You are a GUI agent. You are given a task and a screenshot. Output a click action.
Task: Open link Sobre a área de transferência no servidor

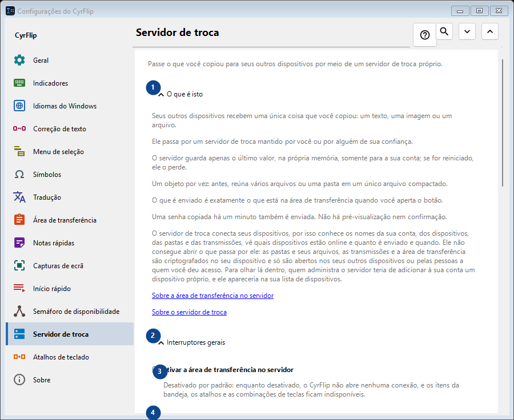(213, 296)
